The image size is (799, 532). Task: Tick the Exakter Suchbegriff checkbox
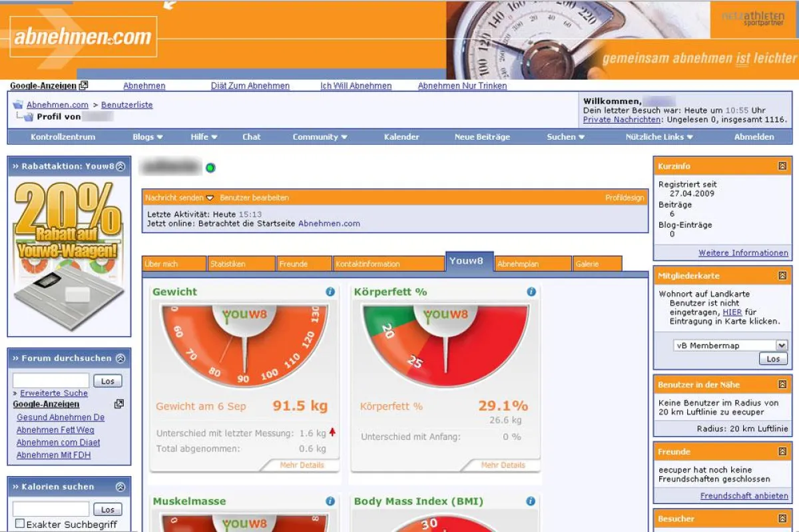20,524
